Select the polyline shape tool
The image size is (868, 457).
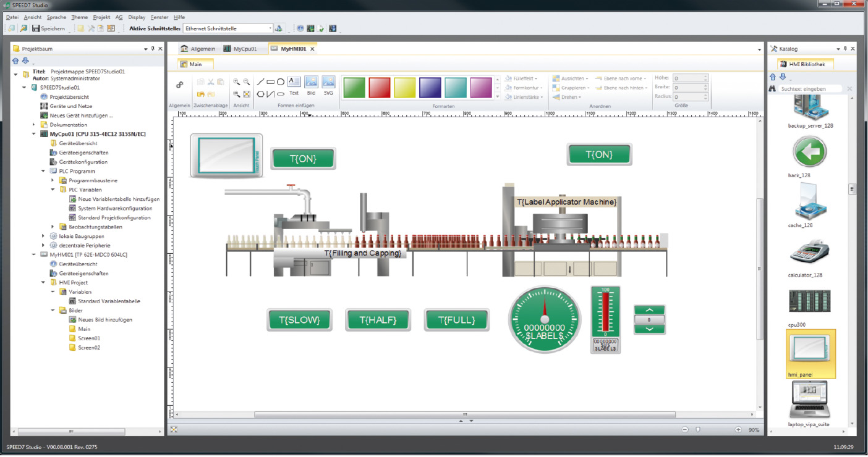[x=270, y=94]
